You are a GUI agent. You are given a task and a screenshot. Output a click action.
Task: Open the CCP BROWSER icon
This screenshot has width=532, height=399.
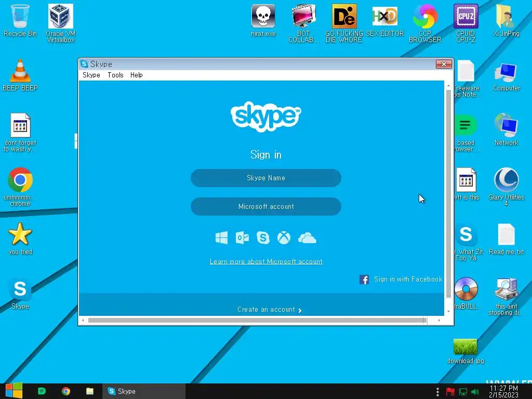point(425,23)
